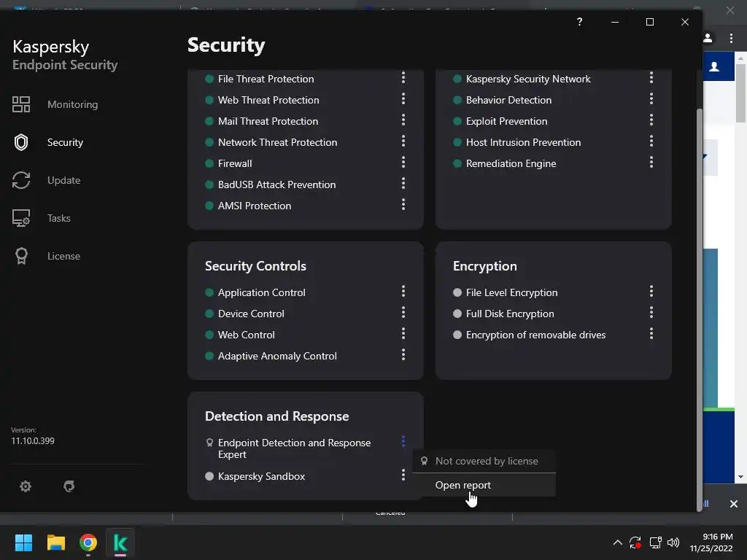Open BadUSB Attack Prevention three-dot menu

tap(403, 183)
